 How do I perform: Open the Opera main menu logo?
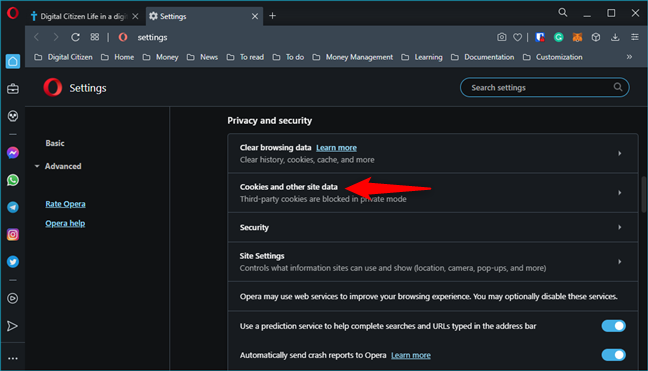tap(12, 13)
